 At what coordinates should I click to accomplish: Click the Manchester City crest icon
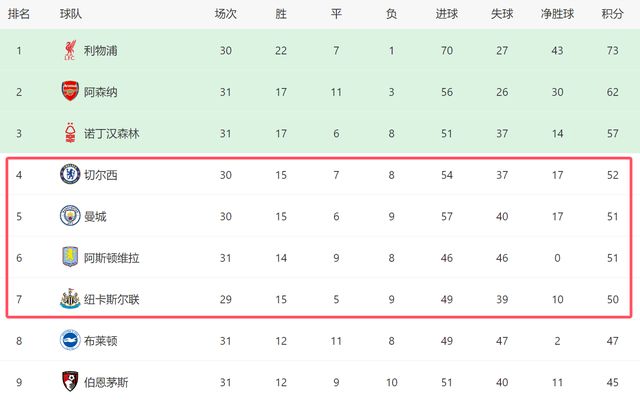click(69, 216)
